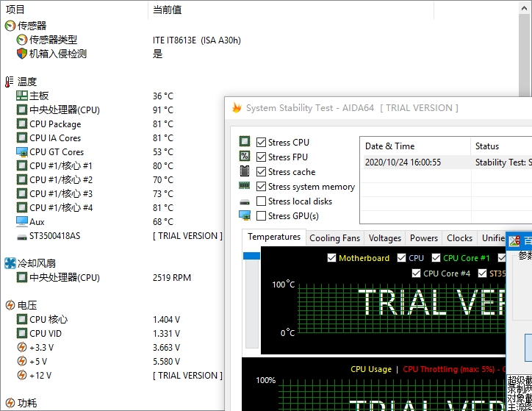Toggle the CPU graph checkbox in Temperatures

pos(401,258)
